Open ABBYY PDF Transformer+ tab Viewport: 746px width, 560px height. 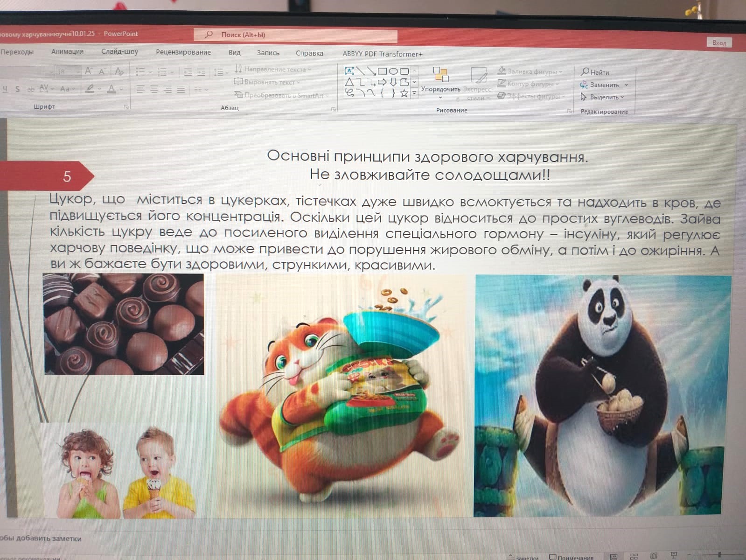point(382,54)
